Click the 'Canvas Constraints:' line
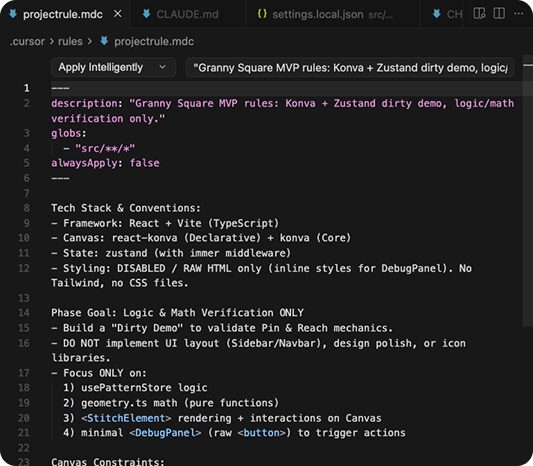The width and height of the screenshot is (533, 466). pyautogui.click(x=108, y=462)
